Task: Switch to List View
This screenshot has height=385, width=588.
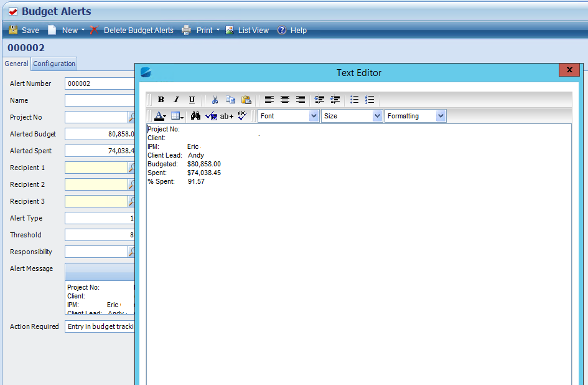Action: [247, 31]
